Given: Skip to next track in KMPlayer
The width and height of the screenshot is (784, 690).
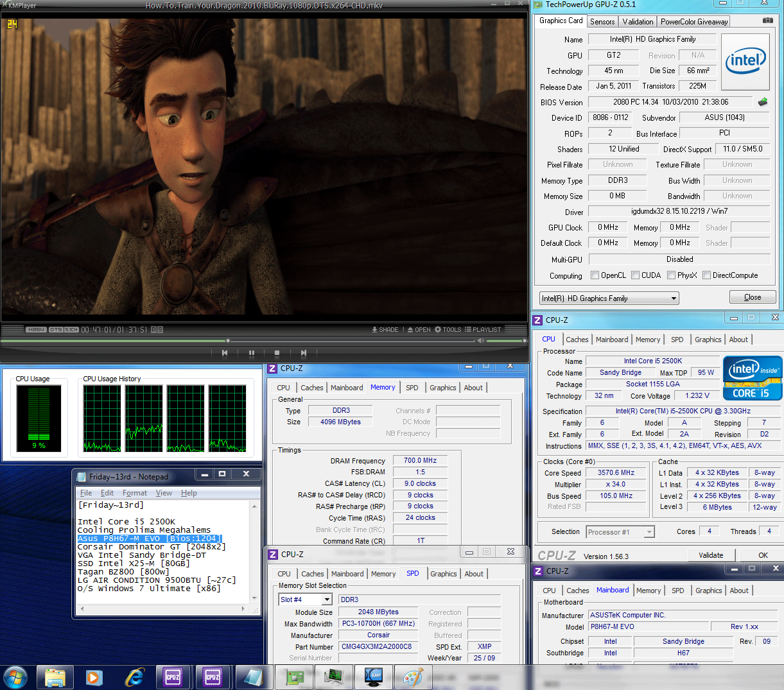Looking at the screenshot, I should 303,353.
